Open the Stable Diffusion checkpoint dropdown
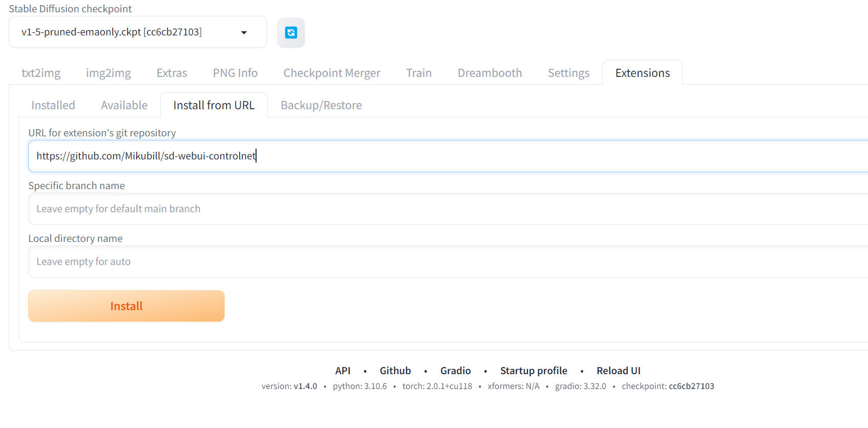This screenshot has width=868, height=428. 137,32
